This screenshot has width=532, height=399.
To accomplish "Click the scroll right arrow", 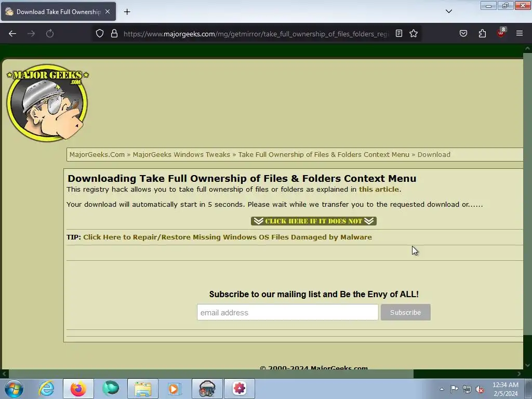I will click(x=519, y=374).
